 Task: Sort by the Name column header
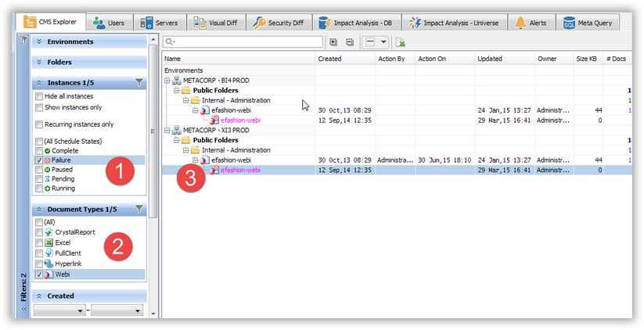239,59
